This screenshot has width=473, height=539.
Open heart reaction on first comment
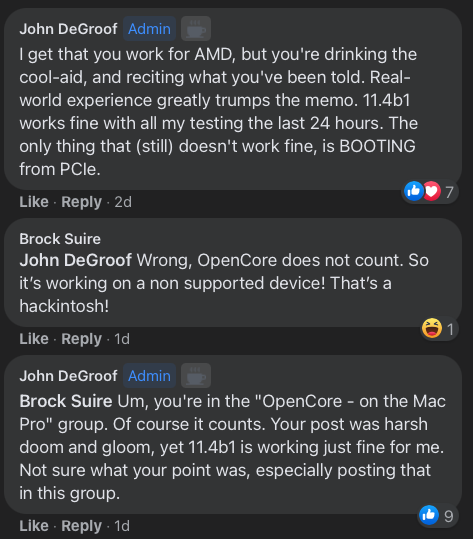[x=432, y=191]
